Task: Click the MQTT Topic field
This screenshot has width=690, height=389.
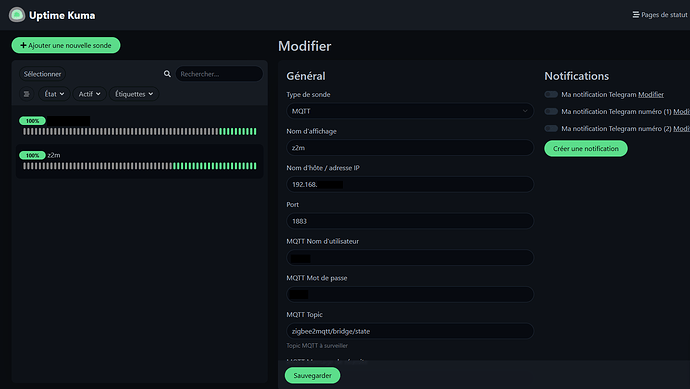Action: pos(410,331)
